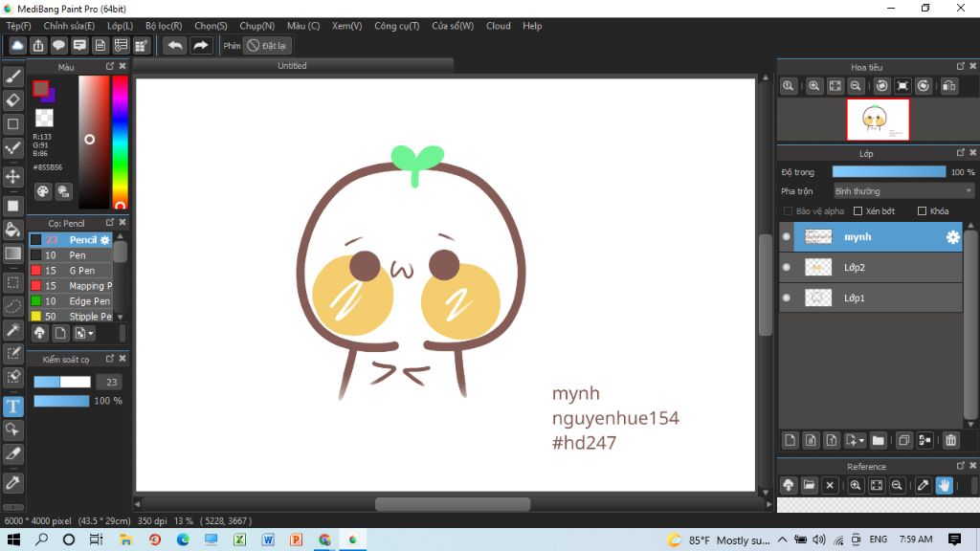Expand the add brush dropdown in brush panel
This screenshot has height=551, width=980.
point(84,334)
